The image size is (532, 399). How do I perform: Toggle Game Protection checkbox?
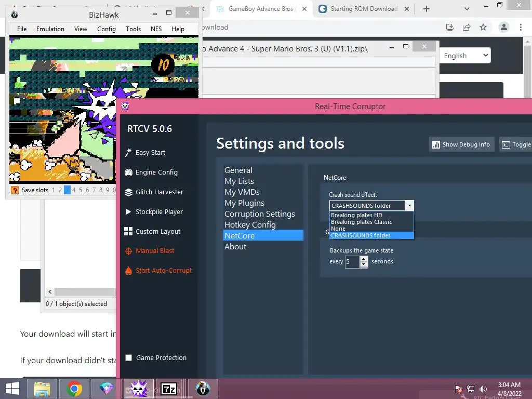pyautogui.click(x=129, y=357)
